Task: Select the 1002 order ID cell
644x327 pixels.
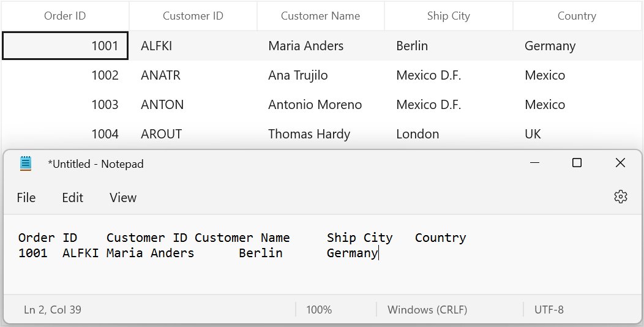Action: [x=65, y=75]
